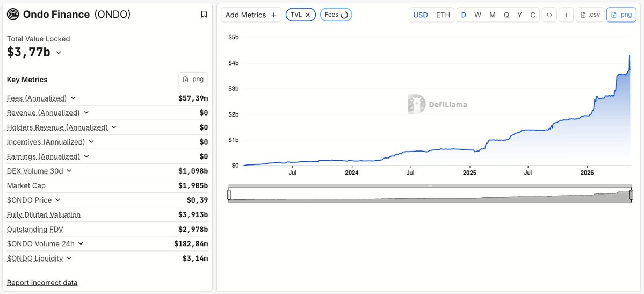Click the $3,14m liquidity value
The height and width of the screenshot is (294, 644).
click(x=196, y=258)
